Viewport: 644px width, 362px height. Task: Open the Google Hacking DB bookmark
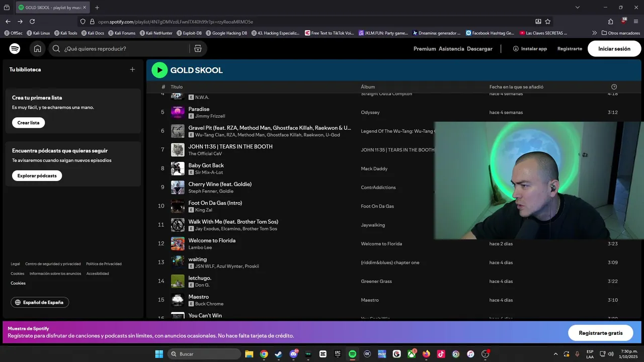point(226,33)
